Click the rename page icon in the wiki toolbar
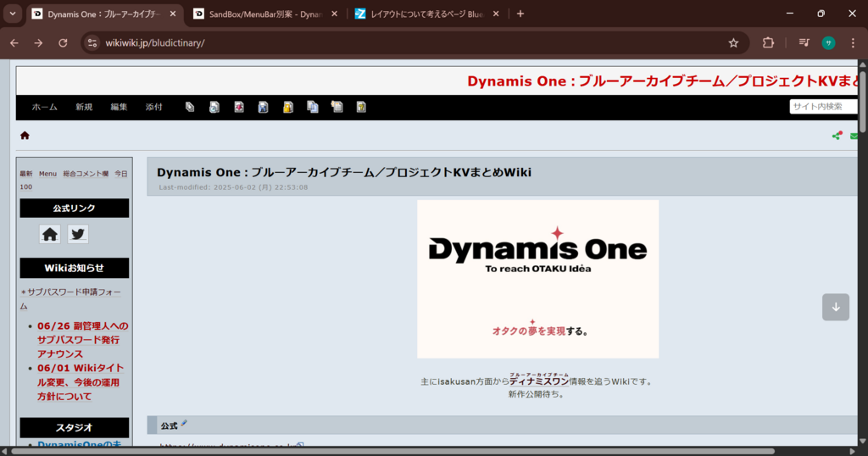Image resolution: width=868 pixels, height=456 pixels. 337,107
